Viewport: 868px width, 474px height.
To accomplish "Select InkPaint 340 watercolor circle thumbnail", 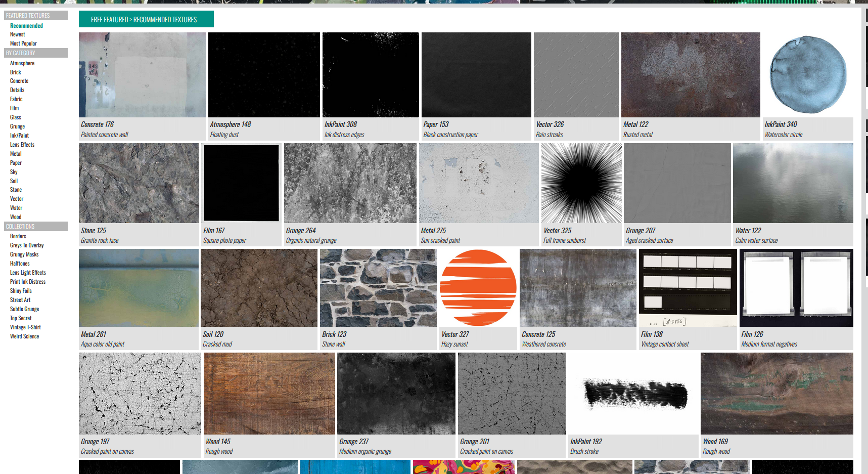I will pyautogui.click(x=808, y=75).
